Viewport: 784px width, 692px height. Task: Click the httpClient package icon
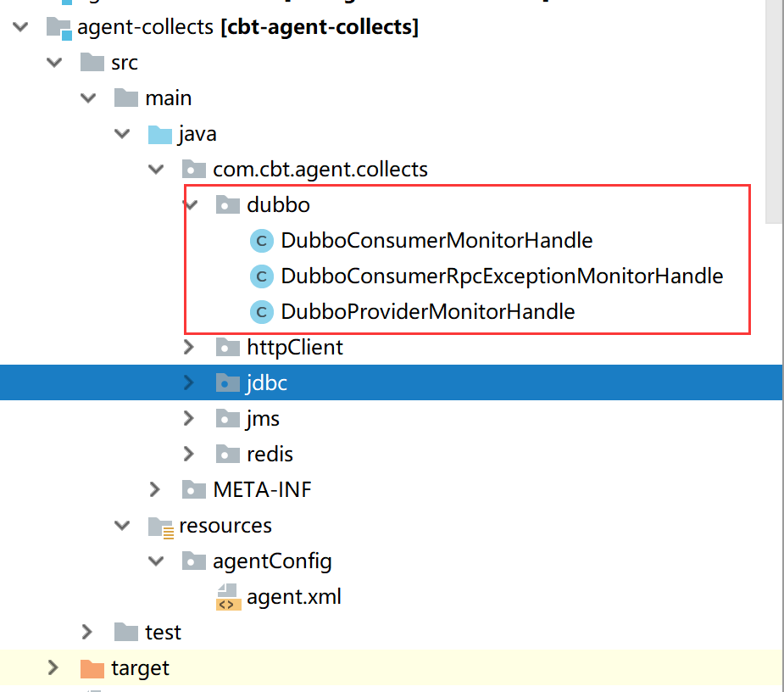(228, 347)
